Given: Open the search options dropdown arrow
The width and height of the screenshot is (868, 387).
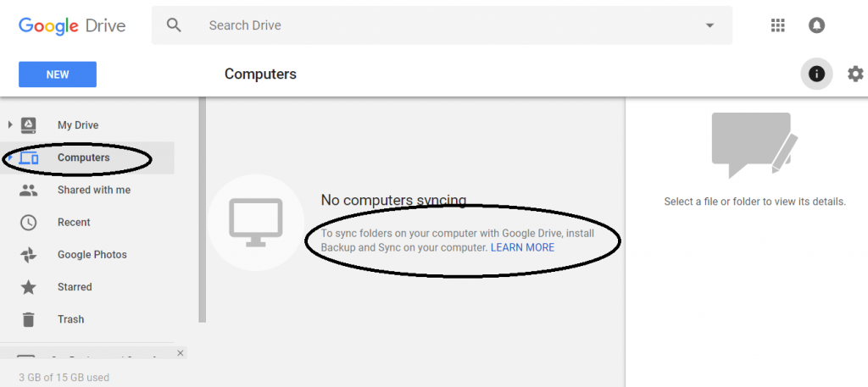Looking at the screenshot, I should coord(709,25).
